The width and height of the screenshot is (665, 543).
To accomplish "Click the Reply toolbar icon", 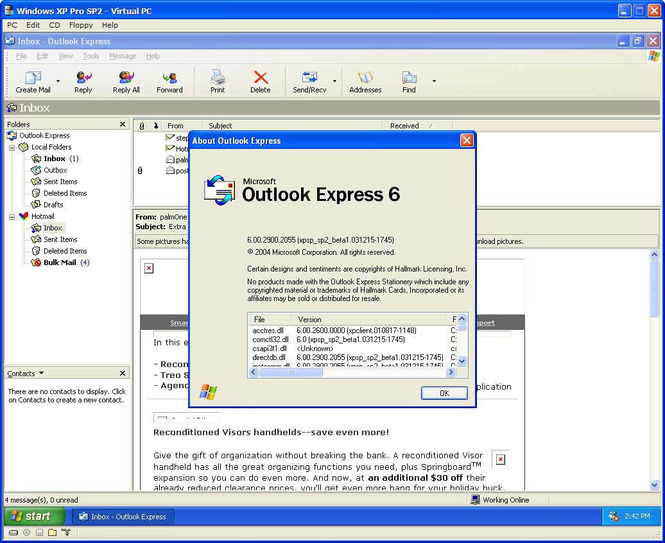I will pyautogui.click(x=84, y=77).
